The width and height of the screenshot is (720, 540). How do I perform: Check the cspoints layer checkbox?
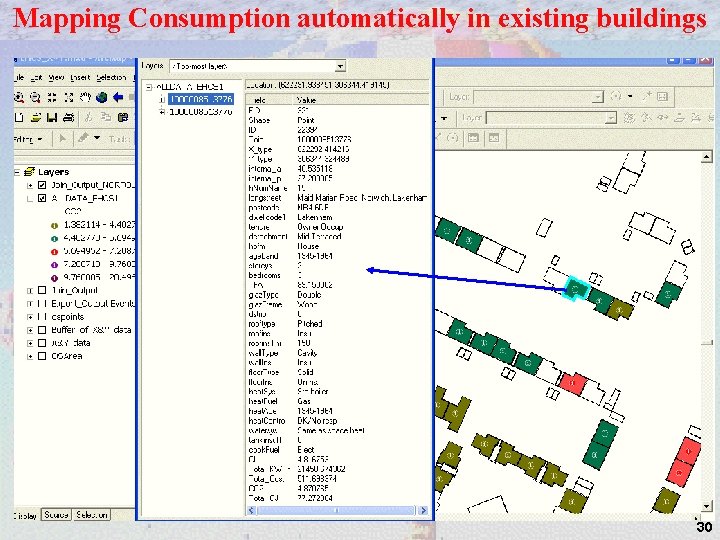point(42,317)
